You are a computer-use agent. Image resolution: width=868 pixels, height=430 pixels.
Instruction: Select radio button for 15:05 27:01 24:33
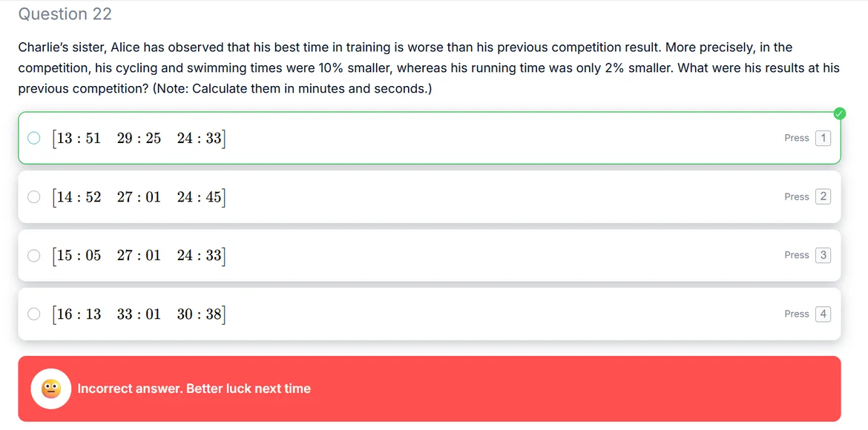33,255
